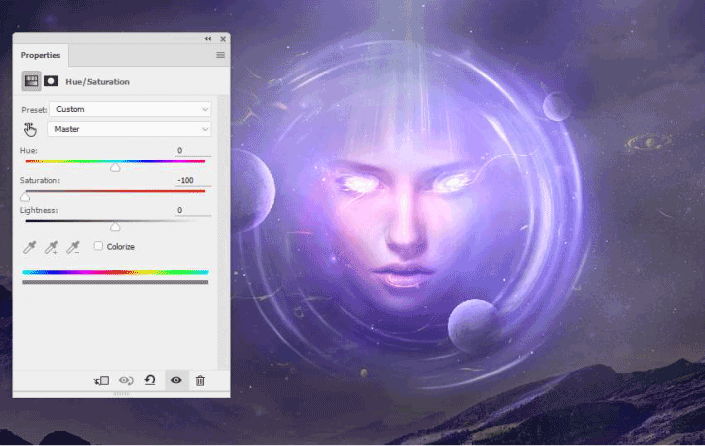Viewport: 705px width, 446px height.
Task: Click the Hue/Saturation title text
Action: pyautogui.click(x=98, y=82)
